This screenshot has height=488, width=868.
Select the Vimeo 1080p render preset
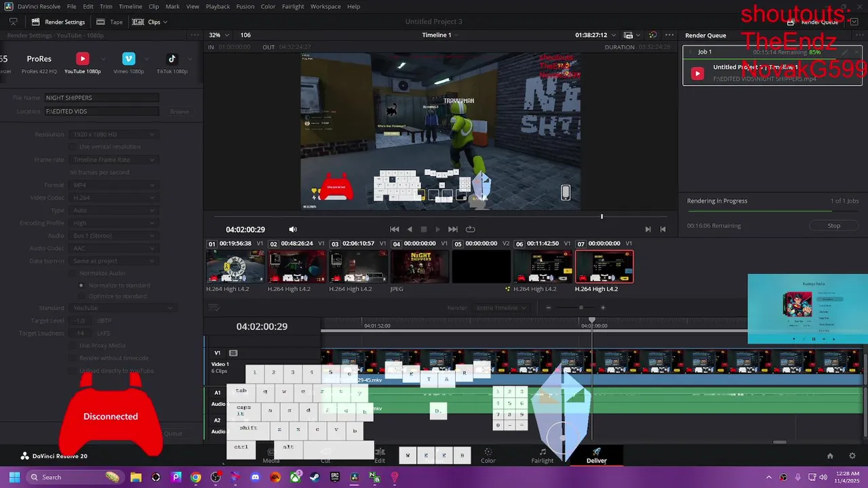point(129,64)
